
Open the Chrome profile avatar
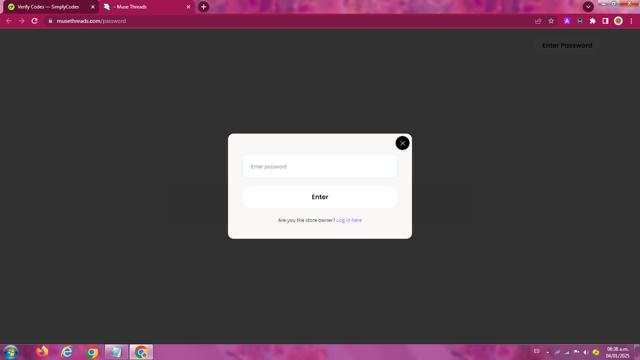tap(618, 21)
